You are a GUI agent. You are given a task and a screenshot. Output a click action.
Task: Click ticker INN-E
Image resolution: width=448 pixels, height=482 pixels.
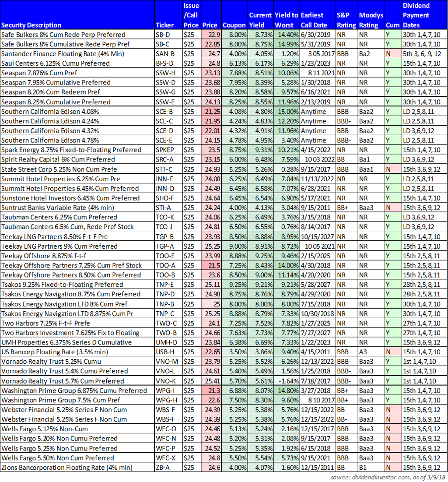(168, 179)
